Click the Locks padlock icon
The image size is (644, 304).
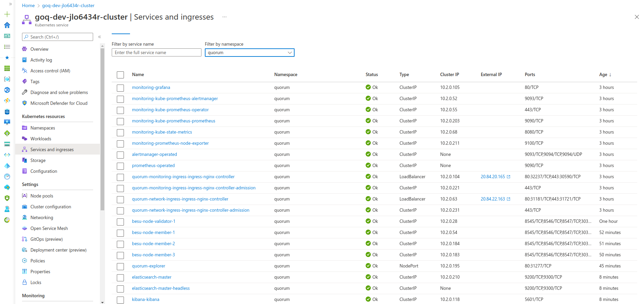click(x=24, y=282)
